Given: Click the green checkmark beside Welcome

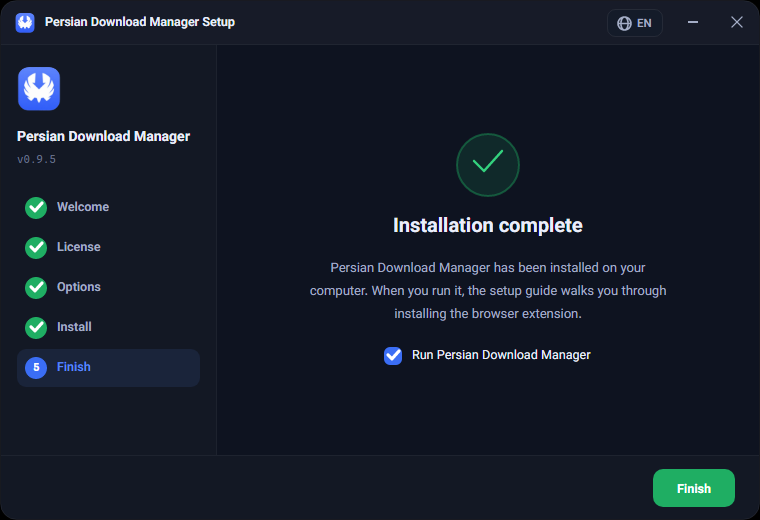Looking at the screenshot, I should (36, 208).
